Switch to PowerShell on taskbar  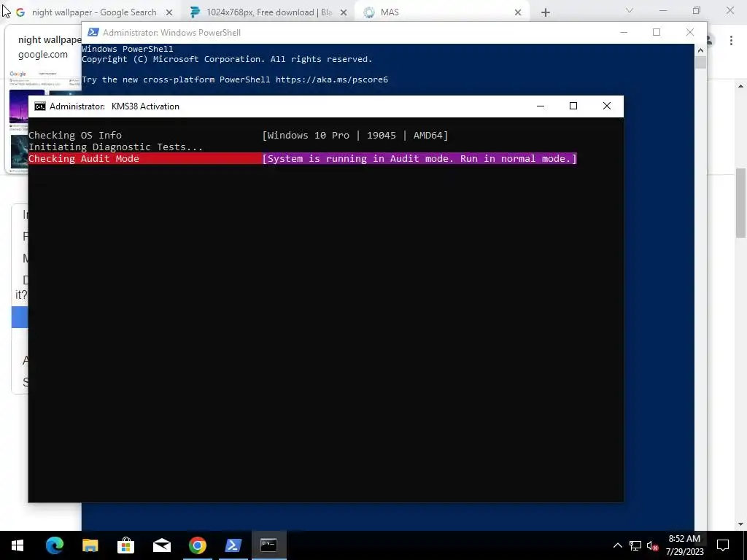click(233, 545)
